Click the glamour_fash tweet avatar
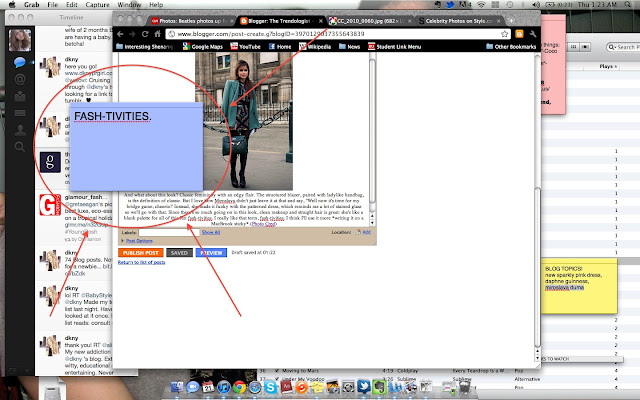 point(50,205)
